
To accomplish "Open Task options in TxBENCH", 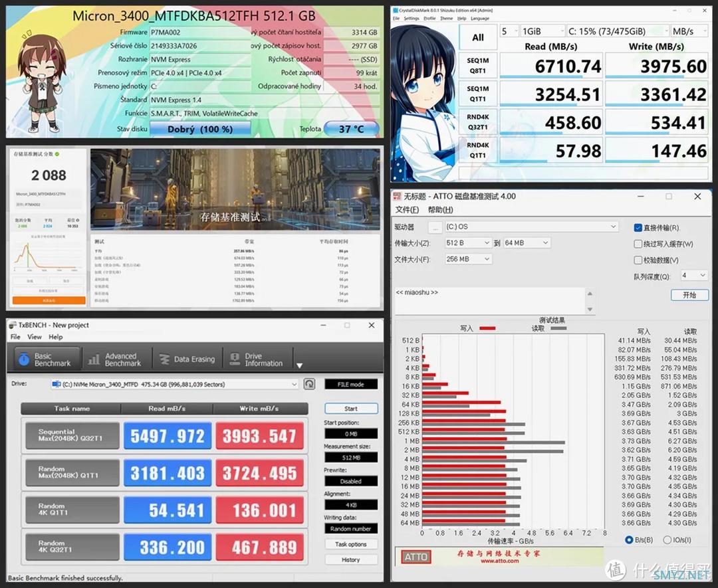I will pos(351,544).
